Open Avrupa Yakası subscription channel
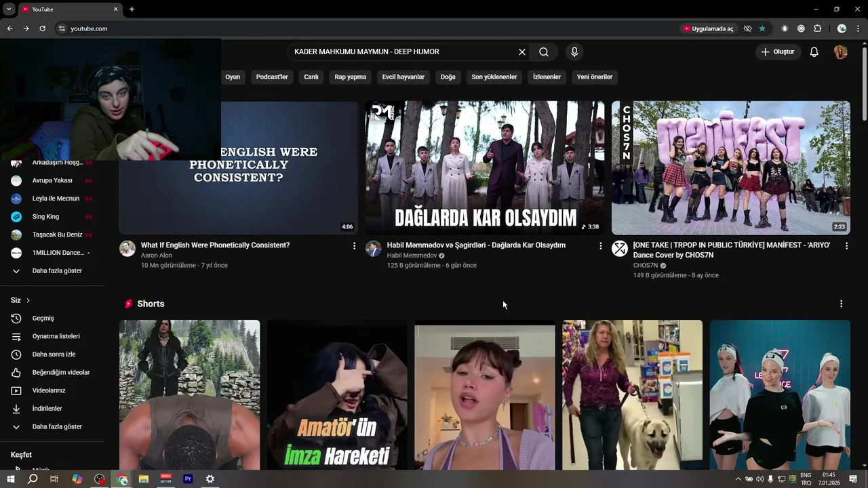Image resolution: width=868 pixels, height=488 pixels. [53, 181]
